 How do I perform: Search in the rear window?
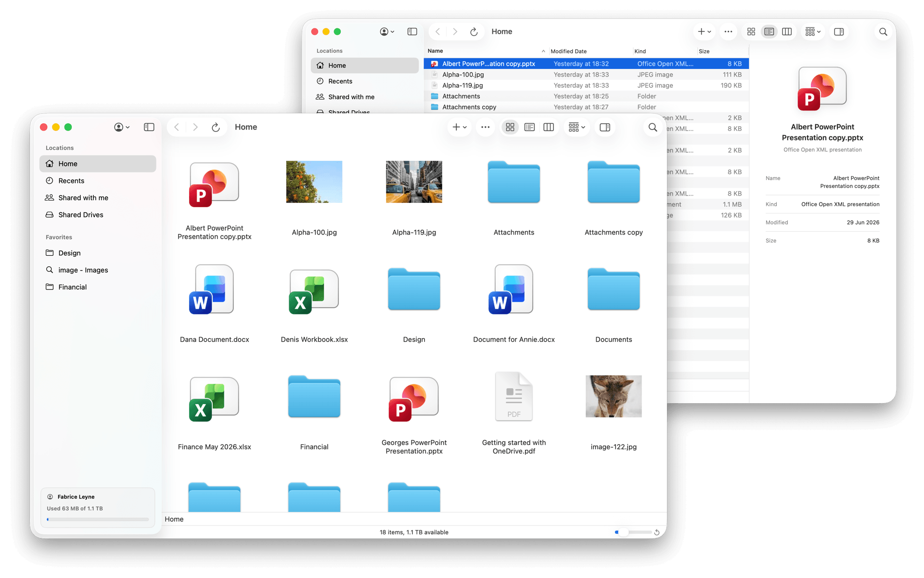[883, 32]
